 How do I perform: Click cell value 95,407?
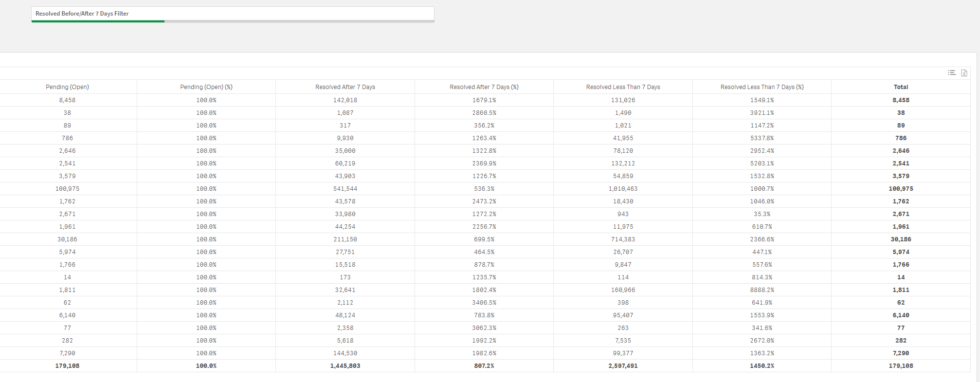[623, 315]
